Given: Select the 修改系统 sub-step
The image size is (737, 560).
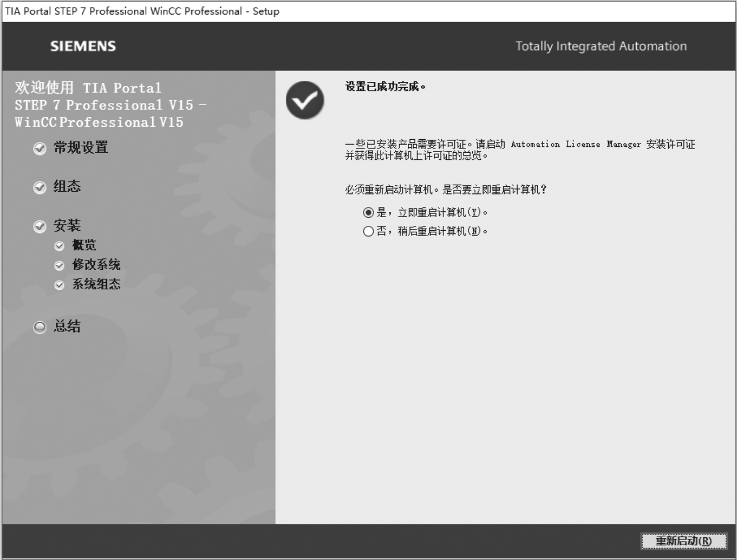Looking at the screenshot, I should pyautogui.click(x=96, y=265).
